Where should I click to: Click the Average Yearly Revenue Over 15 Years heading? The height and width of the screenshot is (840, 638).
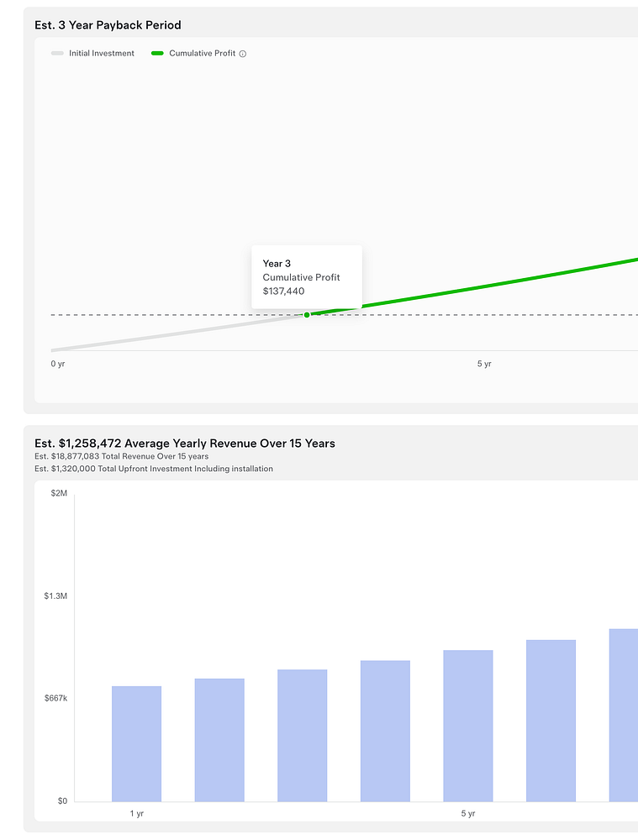[185, 444]
